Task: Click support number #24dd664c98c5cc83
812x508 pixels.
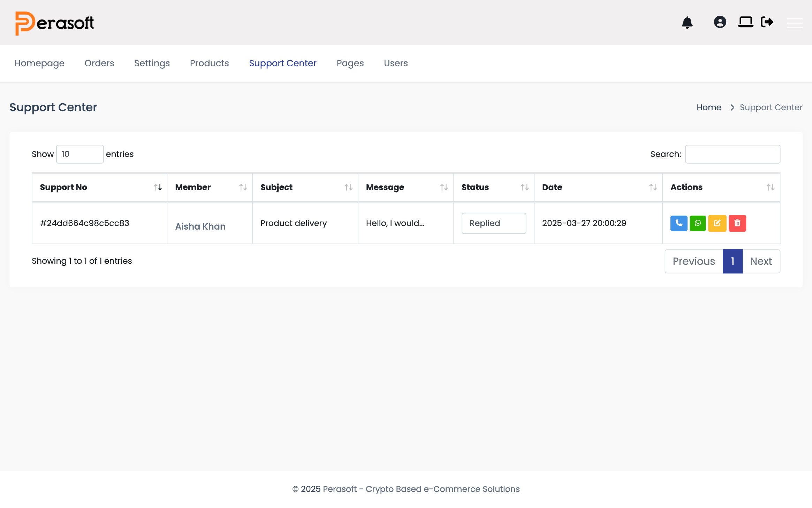Action: pyautogui.click(x=84, y=223)
